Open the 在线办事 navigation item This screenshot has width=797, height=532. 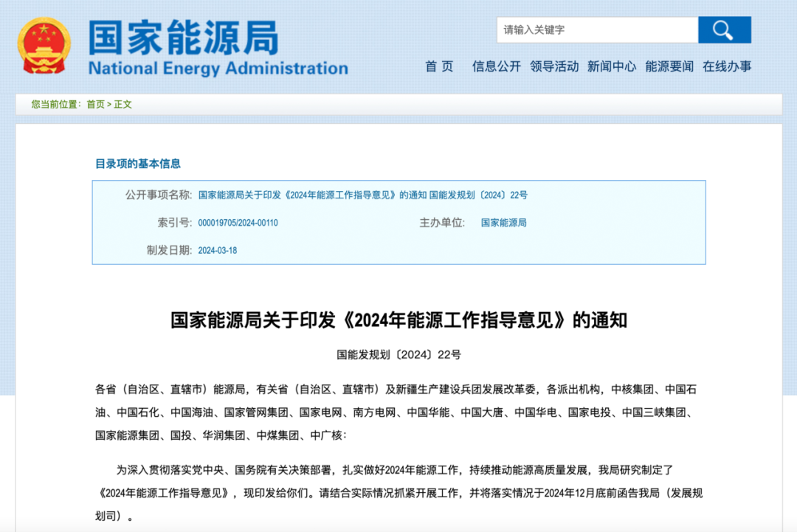pyautogui.click(x=727, y=66)
